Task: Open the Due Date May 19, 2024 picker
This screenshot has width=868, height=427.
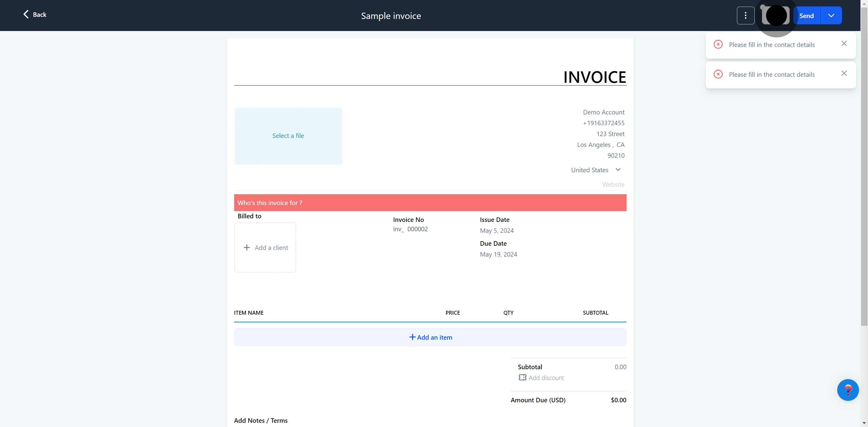Action: tap(498, 254)
